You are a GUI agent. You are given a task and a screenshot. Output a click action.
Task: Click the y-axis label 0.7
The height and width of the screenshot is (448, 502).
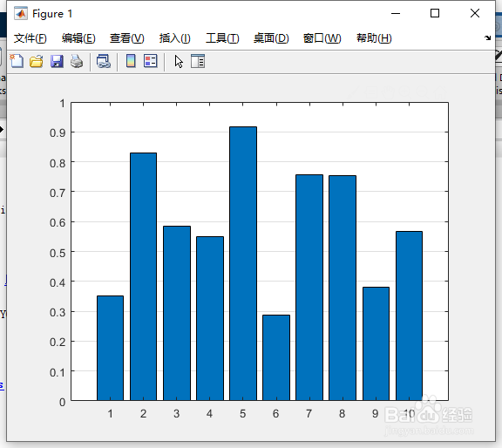[58, 193]
